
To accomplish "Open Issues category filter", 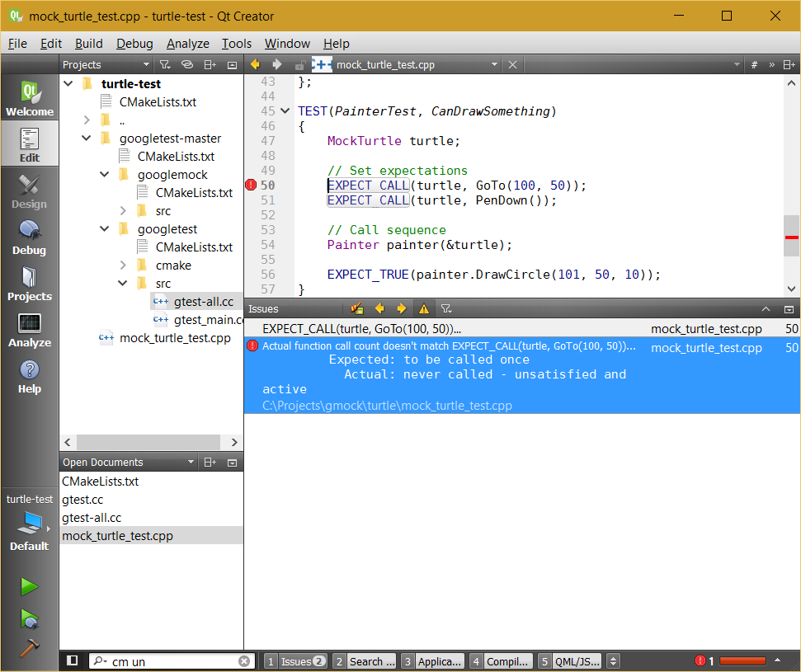I will (446, 308).
